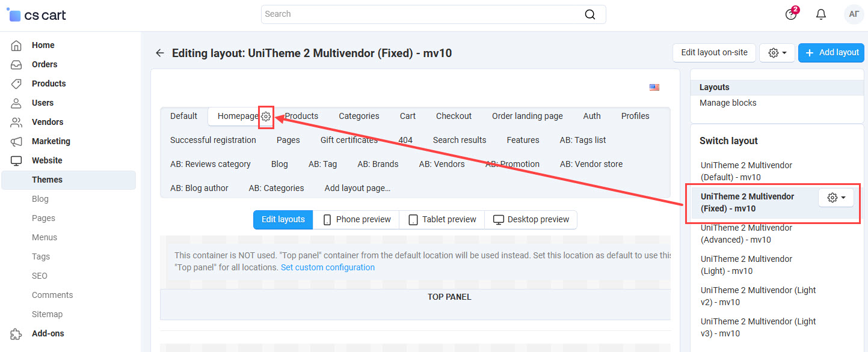This screenshot has width=868, height=352.
Task: Click the CS-Cart logo
Action: point(37,15)
